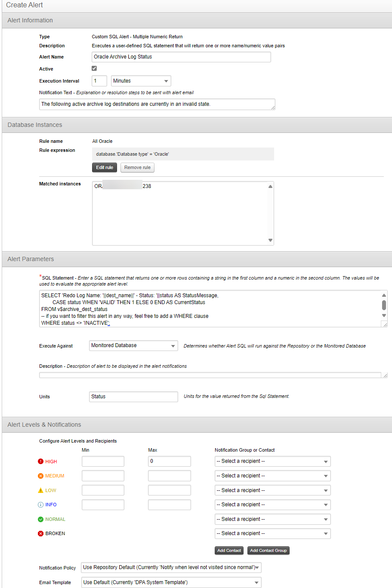Click the Create Alert page title
The image size is (392, 588).
click(25, 5)
